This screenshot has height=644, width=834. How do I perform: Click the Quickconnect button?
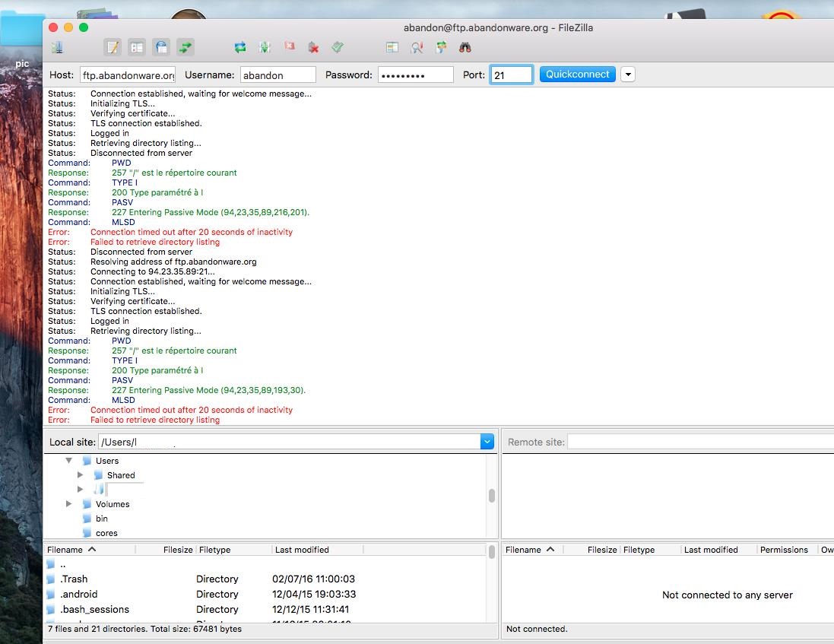(x=577, y=75)
